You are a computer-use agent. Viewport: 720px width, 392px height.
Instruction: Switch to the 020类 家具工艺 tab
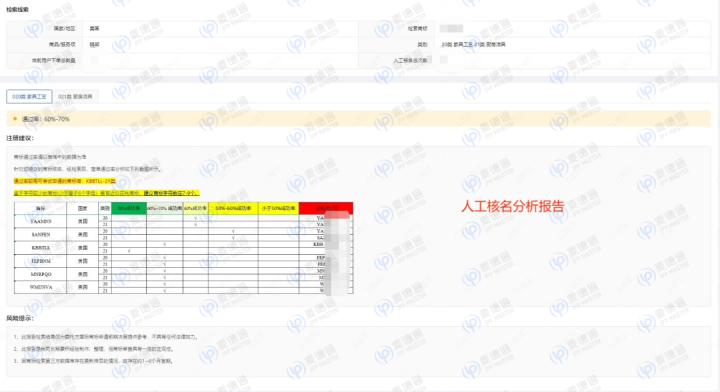(29, 97)
